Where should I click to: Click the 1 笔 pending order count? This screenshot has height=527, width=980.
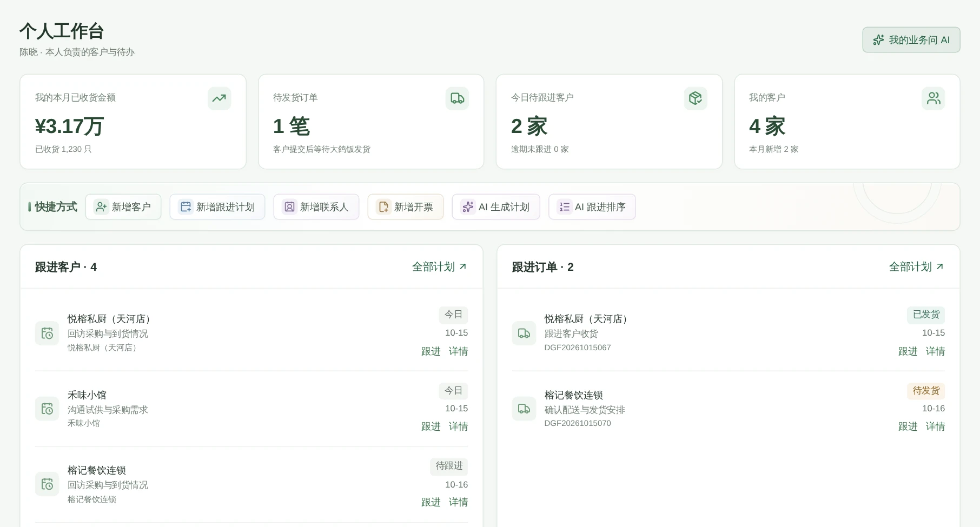click(x=292, y=126)
